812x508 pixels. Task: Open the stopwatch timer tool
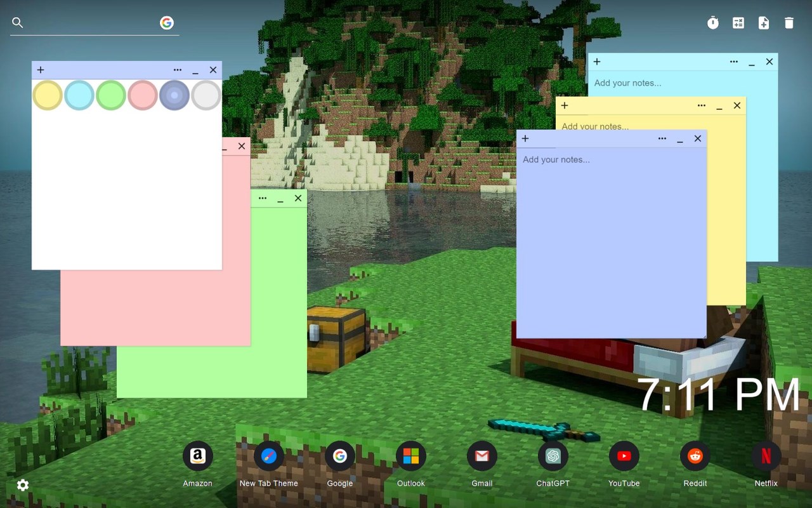click(x=713, y=23)
